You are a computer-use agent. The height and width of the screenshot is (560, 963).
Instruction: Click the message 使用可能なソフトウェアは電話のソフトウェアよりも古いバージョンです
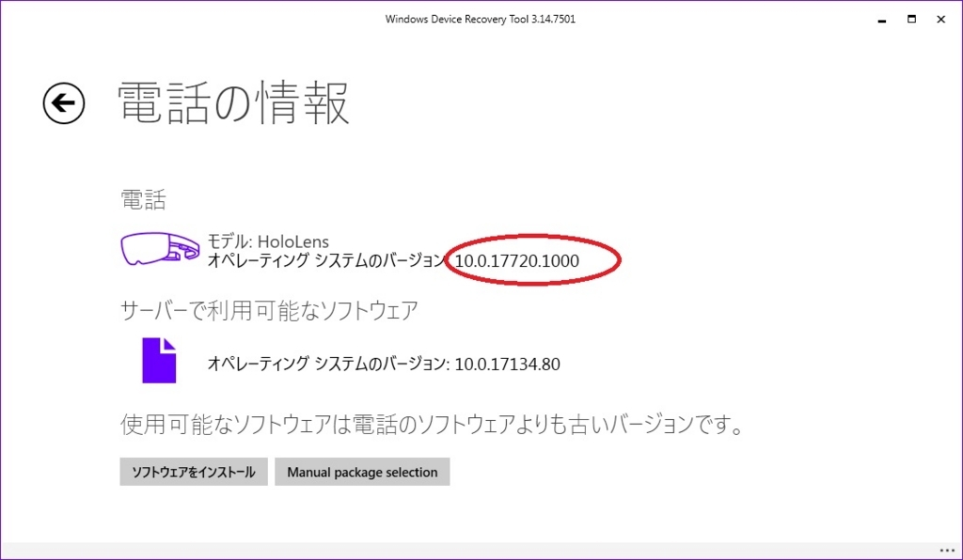[433, 425]
